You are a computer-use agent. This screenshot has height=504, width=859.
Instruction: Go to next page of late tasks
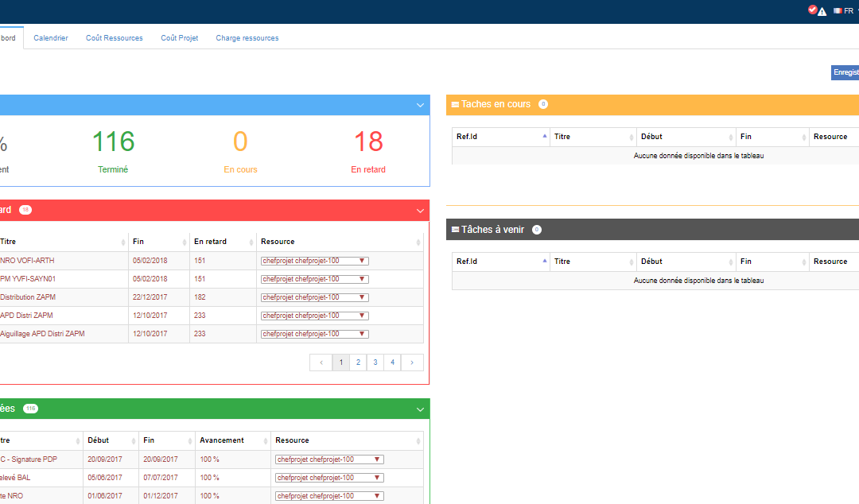click(412, 362)
